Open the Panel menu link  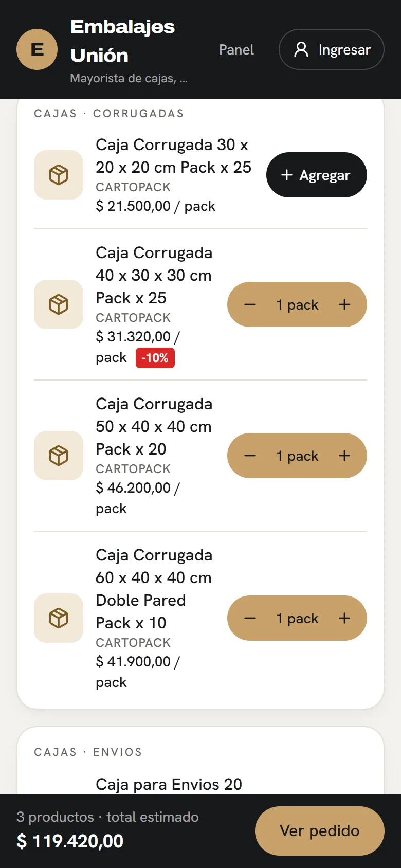tap(236, 49)
